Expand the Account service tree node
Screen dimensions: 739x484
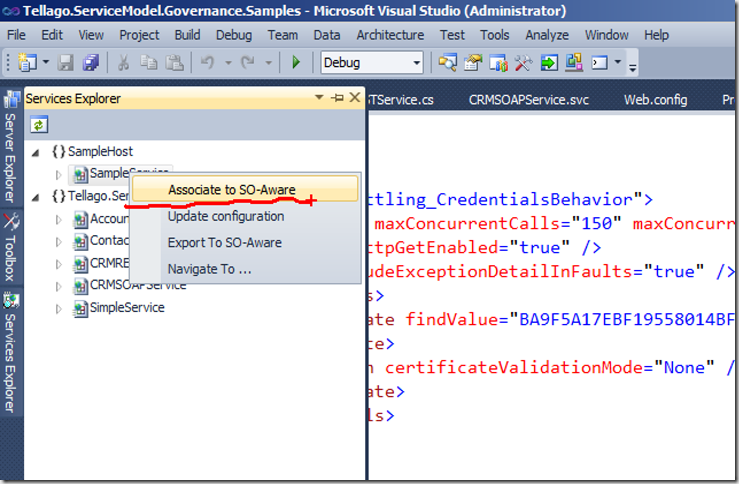58,220
